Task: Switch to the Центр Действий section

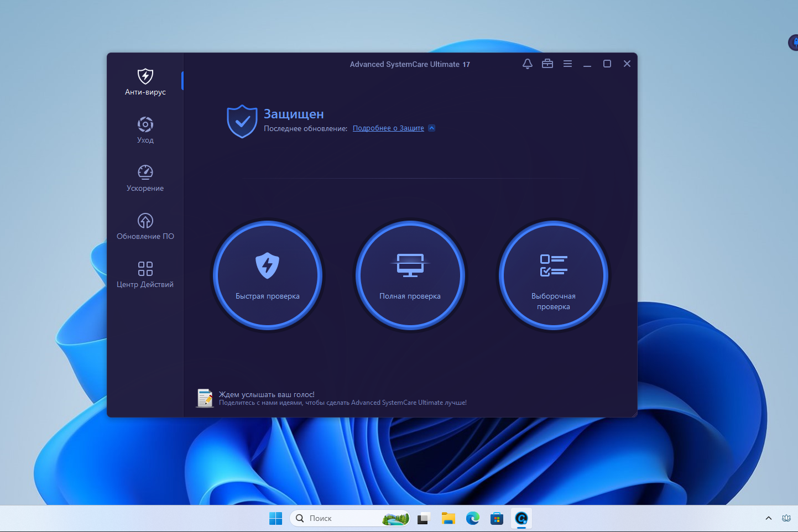Action: click(145, 275)
